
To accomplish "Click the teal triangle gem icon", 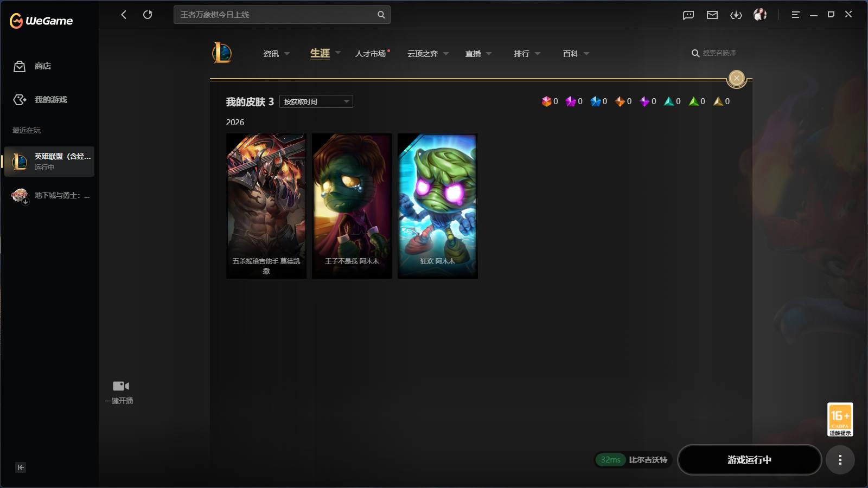I will 669,101.
